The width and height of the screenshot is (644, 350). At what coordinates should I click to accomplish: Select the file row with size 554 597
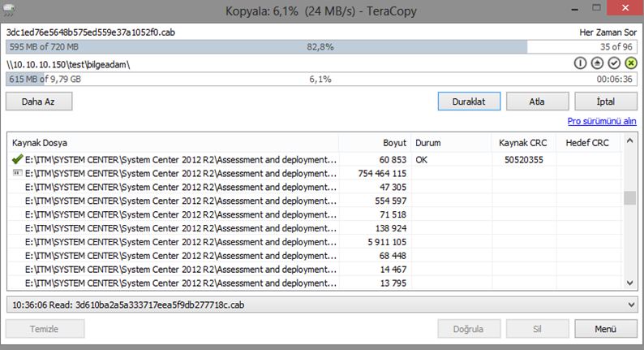[314, 201]
